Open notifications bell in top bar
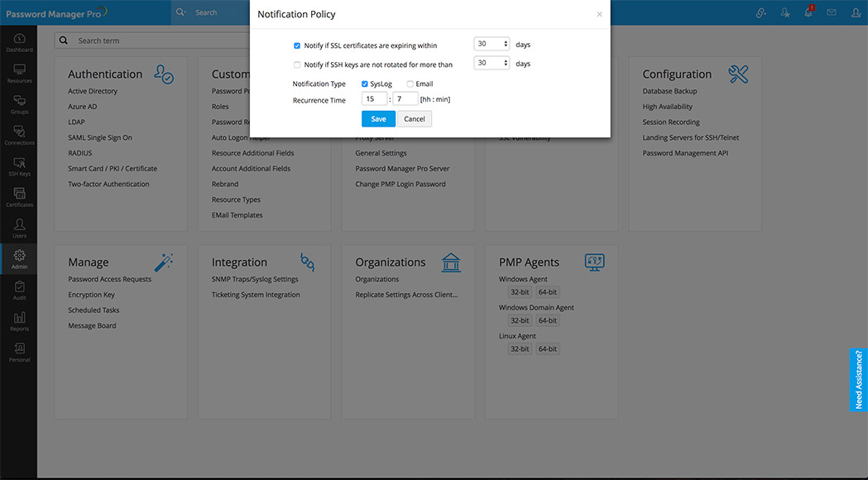 [x=808, y=12]
